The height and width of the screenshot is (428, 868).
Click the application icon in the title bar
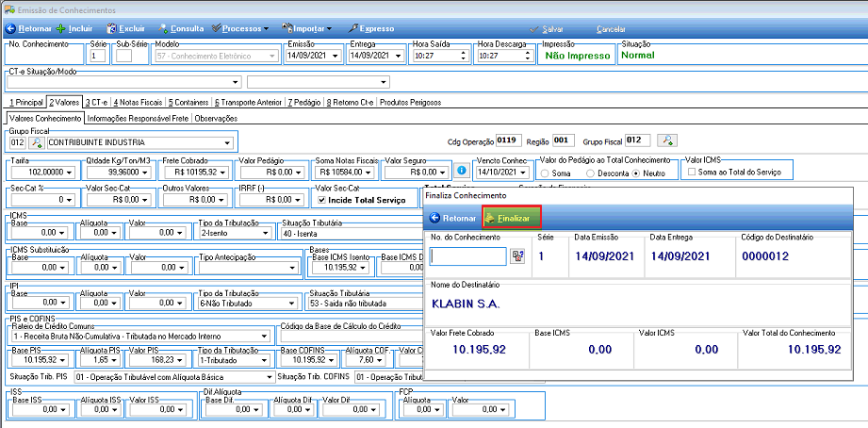coord(9,10)
